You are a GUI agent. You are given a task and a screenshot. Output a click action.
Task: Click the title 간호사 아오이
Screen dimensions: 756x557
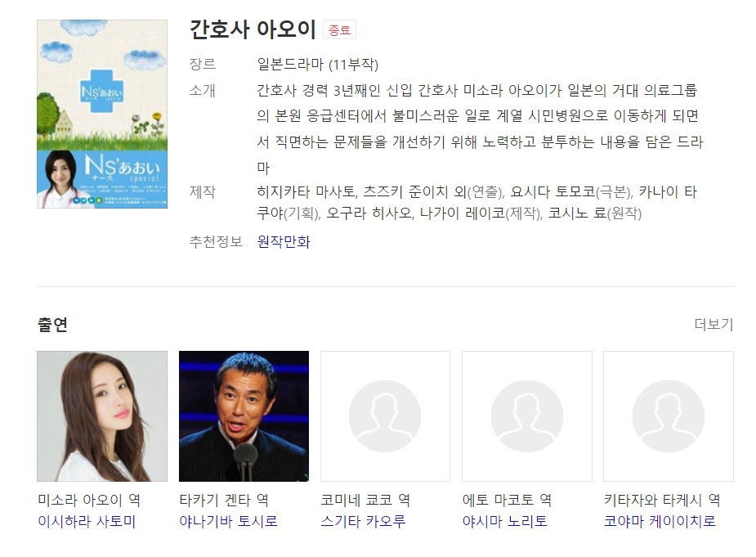(253, 29)
